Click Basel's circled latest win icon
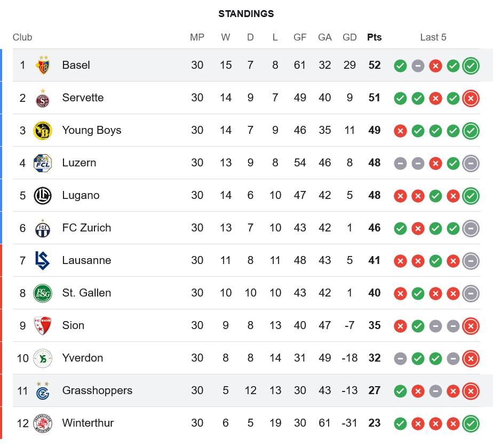 [471, 66]
